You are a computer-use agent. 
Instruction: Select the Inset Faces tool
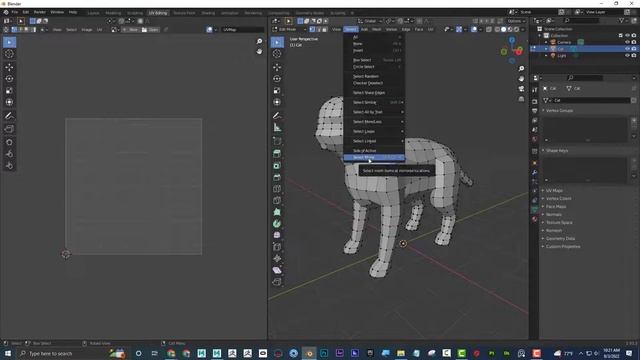pyautogui.click(x=277, y=166)
